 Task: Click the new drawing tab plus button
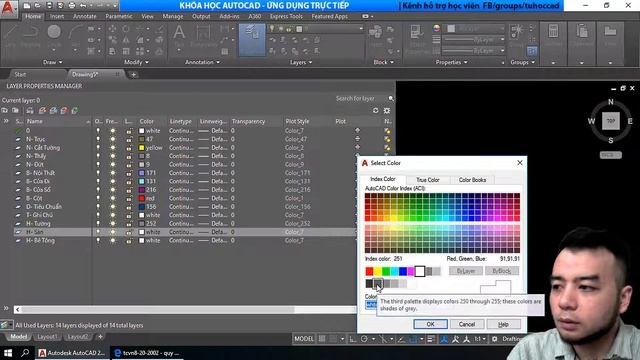point(133,75)
